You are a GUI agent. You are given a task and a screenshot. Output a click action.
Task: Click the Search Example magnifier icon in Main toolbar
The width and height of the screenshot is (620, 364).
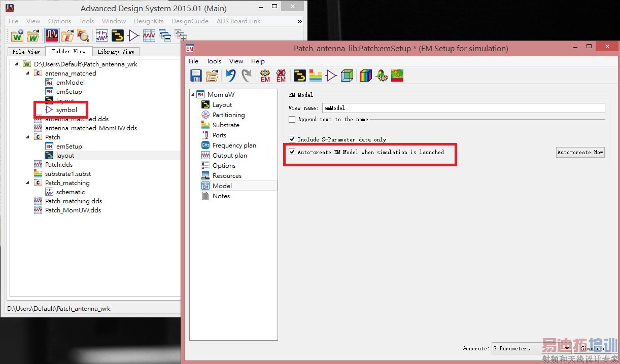click(83, 35)
